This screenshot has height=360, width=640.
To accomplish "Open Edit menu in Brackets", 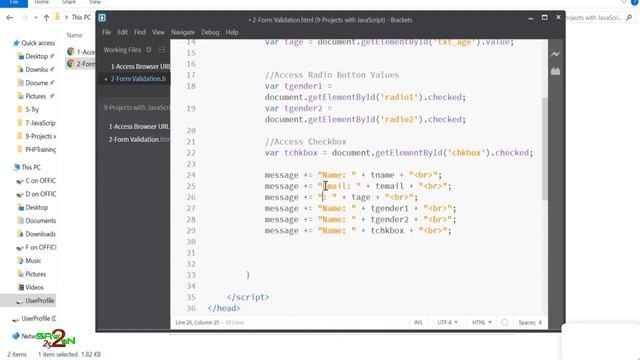I will click(122, 32).
